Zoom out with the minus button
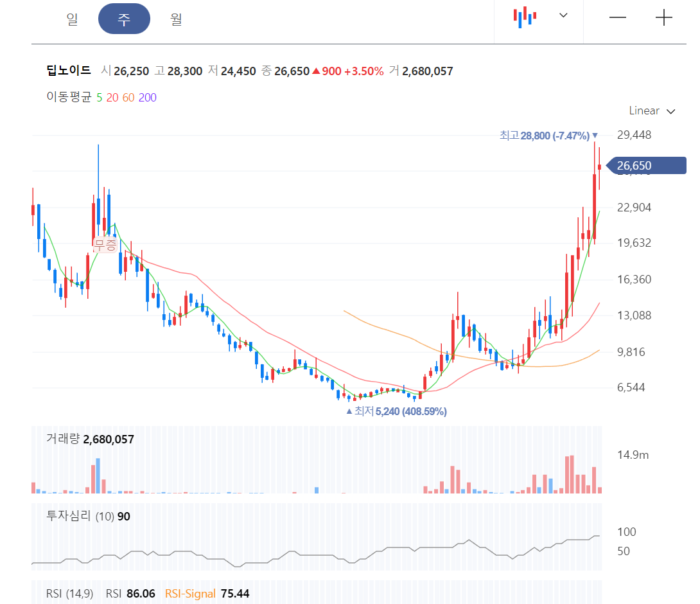700x604 pixels. pyautogui.click(x=618, y=17)
